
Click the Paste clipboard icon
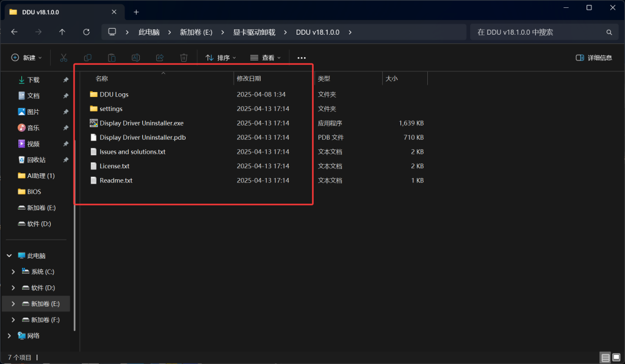(x=112, y=58)
